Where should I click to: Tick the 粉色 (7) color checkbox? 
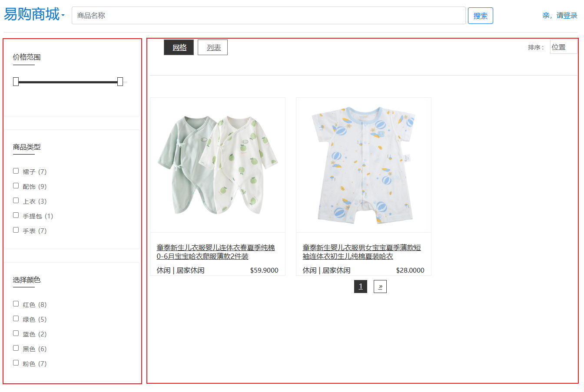(16, 363)
